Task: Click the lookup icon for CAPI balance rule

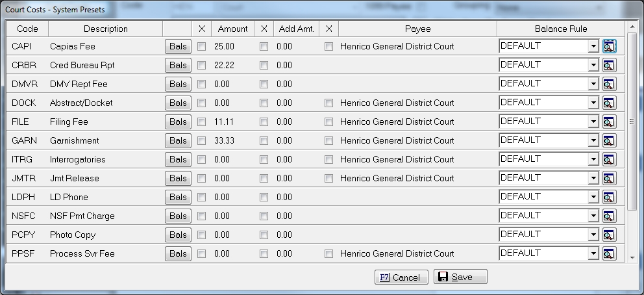Action: coord(609,46)
